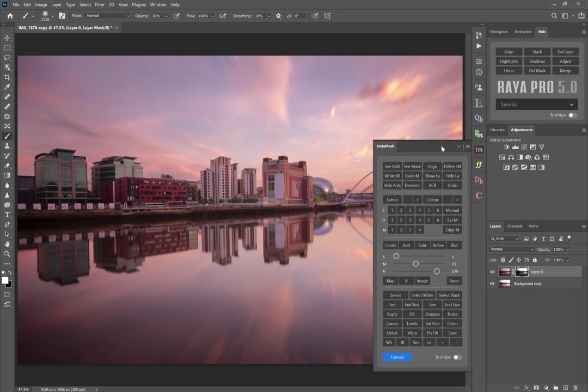Open the brush Mode dropdown

click(108, 16)
